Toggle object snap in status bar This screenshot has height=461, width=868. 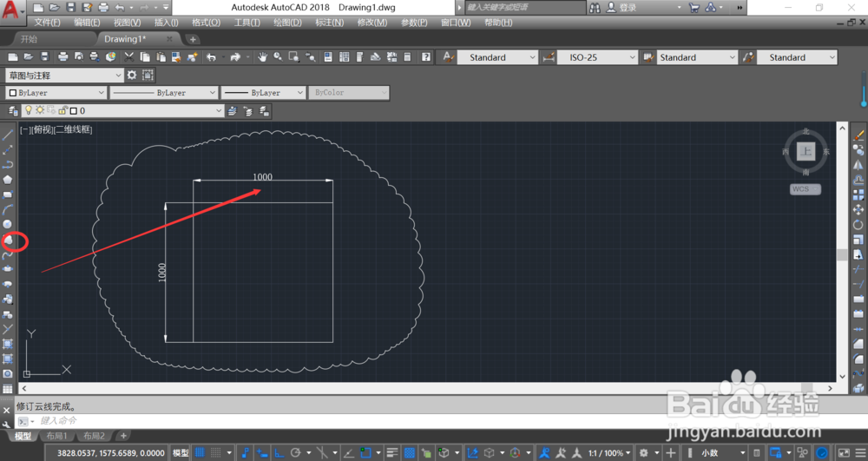[x=366, y=452]
